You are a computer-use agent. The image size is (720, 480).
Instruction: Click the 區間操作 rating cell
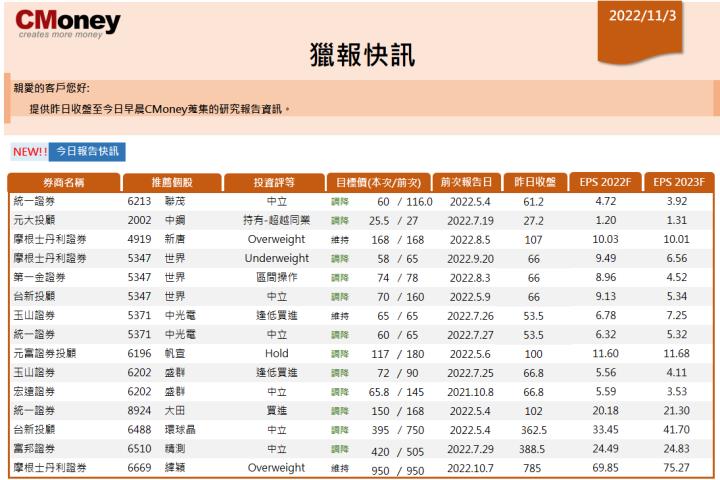[276, 277]
